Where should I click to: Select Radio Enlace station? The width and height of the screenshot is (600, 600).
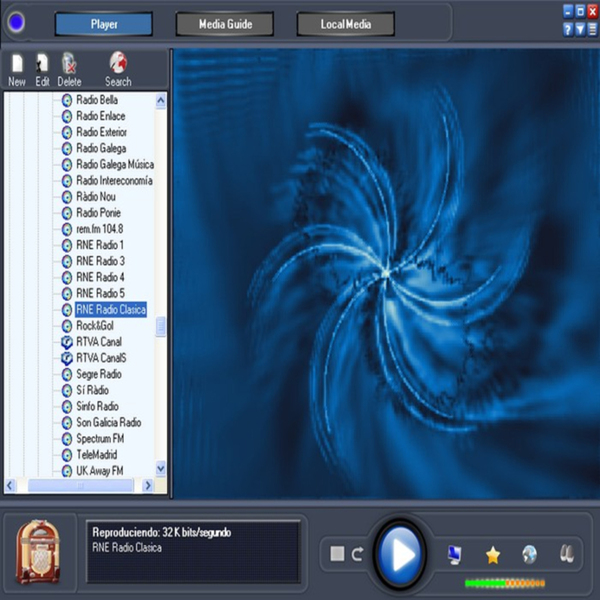point(101,116)
